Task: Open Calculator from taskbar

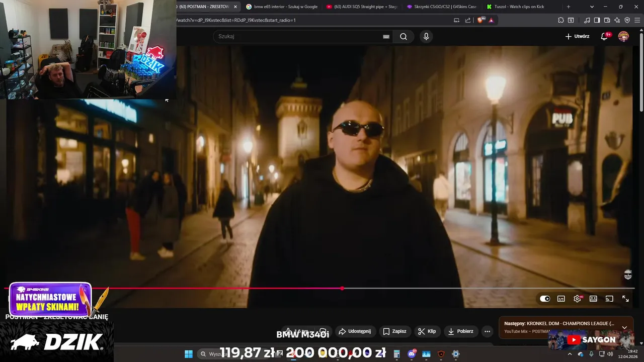Action: tap(396, 354)
